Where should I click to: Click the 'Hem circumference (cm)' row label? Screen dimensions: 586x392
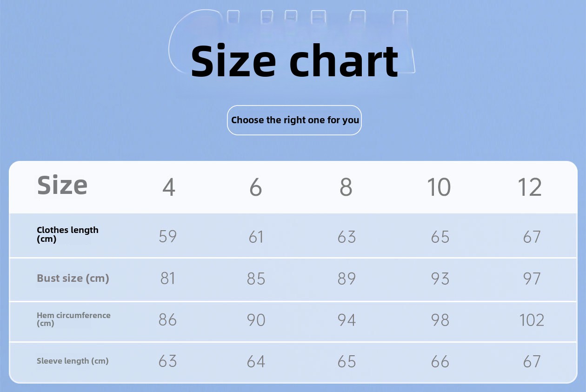pyautogui.click(x=73, y=319)
